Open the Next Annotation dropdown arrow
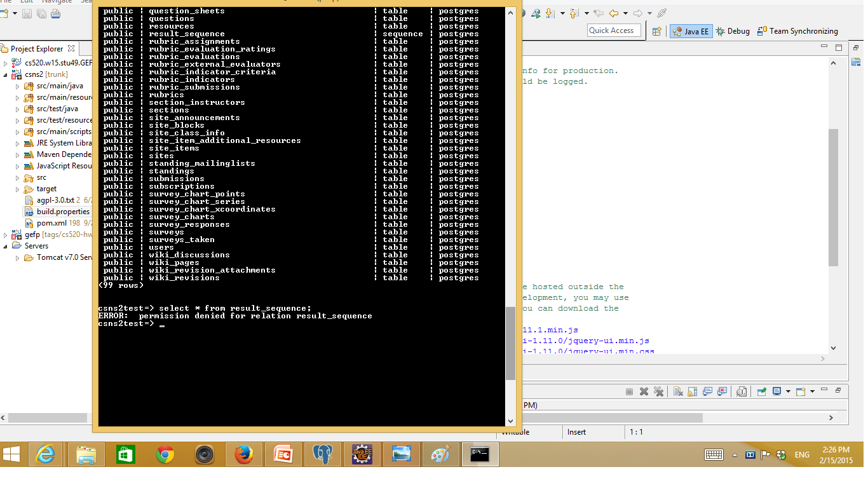 click(562, 13)
